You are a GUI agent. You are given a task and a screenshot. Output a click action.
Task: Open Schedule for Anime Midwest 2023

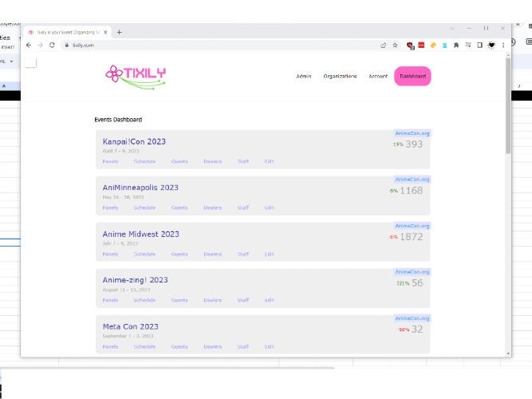point(144,254)
